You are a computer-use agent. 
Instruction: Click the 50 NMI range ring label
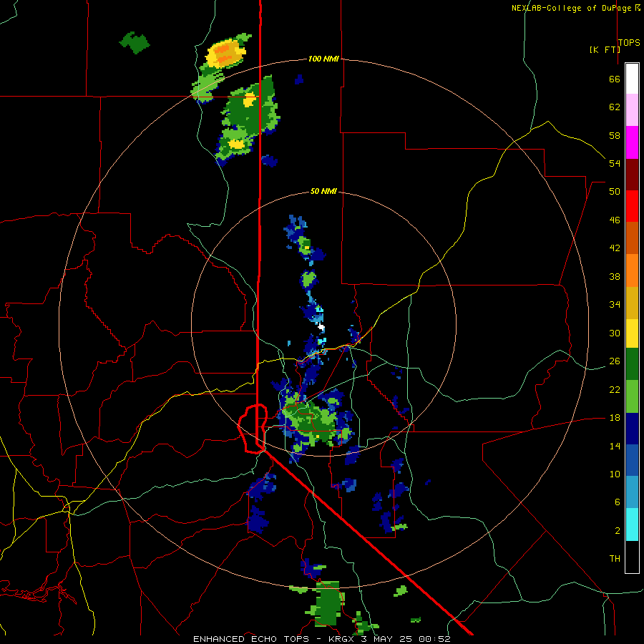[323, 191]
